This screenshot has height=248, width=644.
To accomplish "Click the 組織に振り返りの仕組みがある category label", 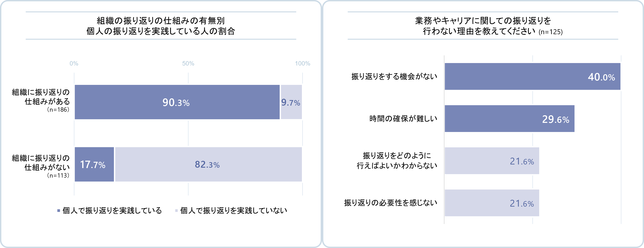I will [41, 97].
